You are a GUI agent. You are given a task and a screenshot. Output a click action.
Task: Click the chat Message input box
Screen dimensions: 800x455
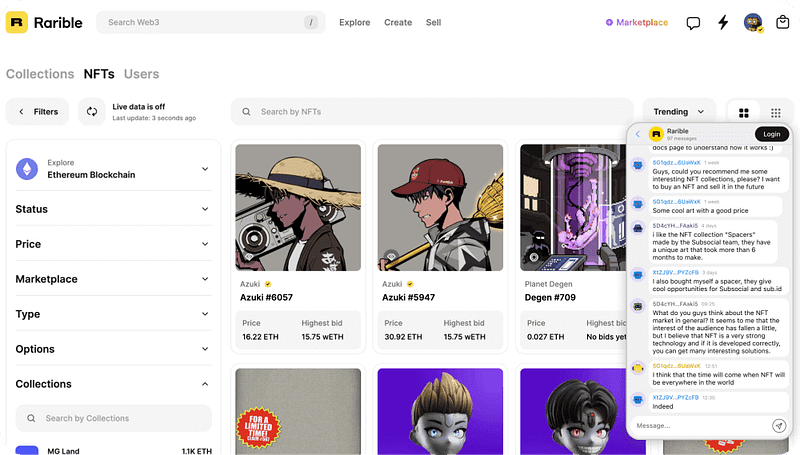(x=702, y=425)
